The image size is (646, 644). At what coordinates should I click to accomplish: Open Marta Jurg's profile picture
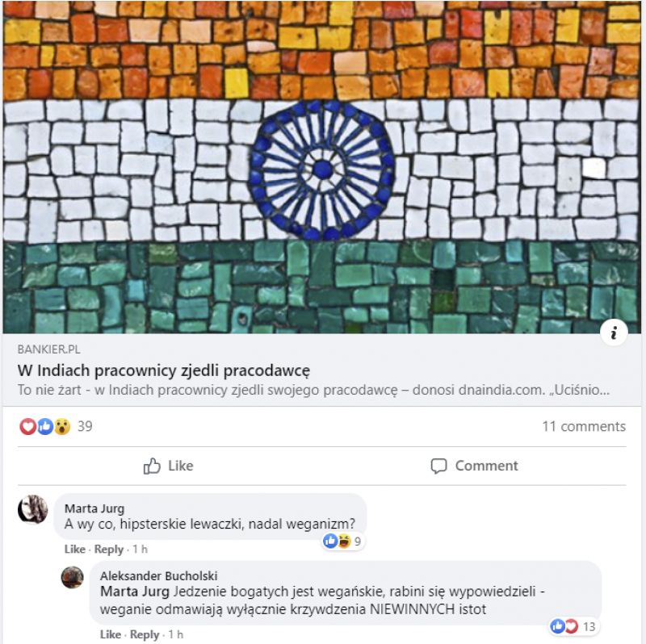point(32,509)
